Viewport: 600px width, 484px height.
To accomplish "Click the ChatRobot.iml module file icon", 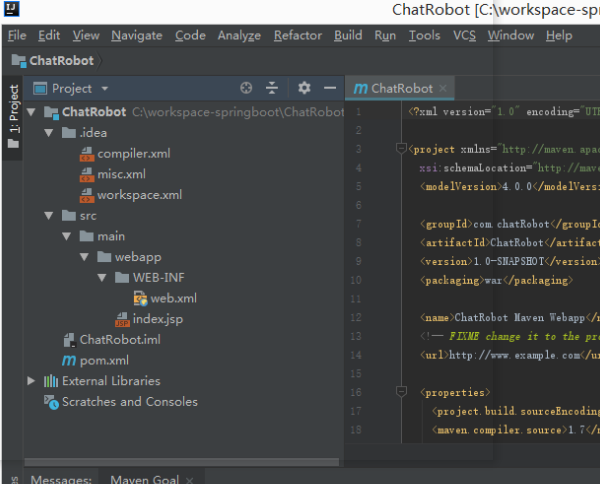I will tap(69, 340).
